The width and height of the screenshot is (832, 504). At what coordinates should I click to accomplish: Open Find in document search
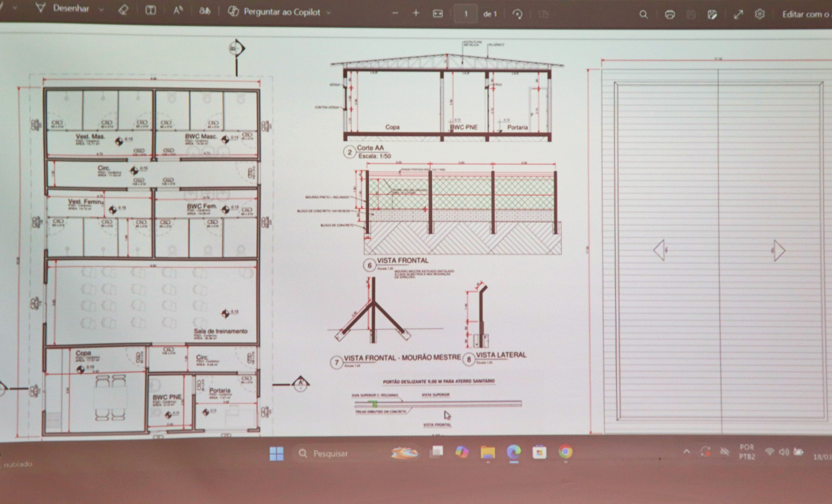[644, 15]
